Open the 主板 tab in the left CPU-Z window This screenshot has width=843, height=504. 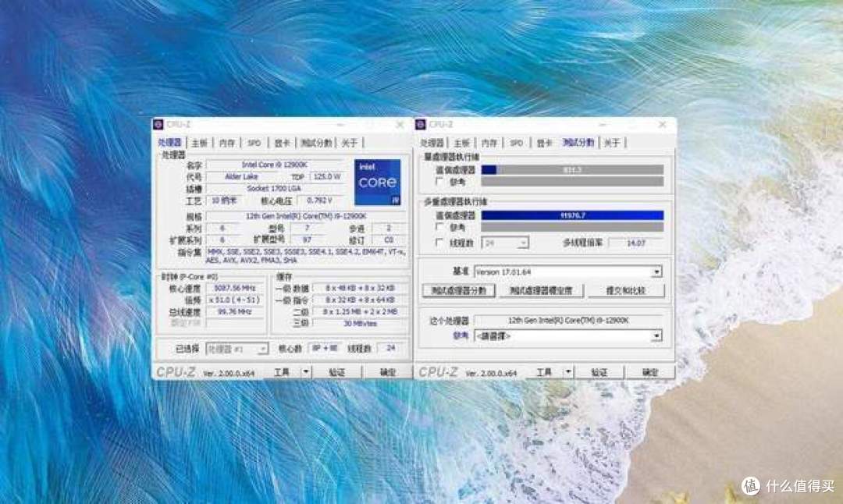coord(200,143)
